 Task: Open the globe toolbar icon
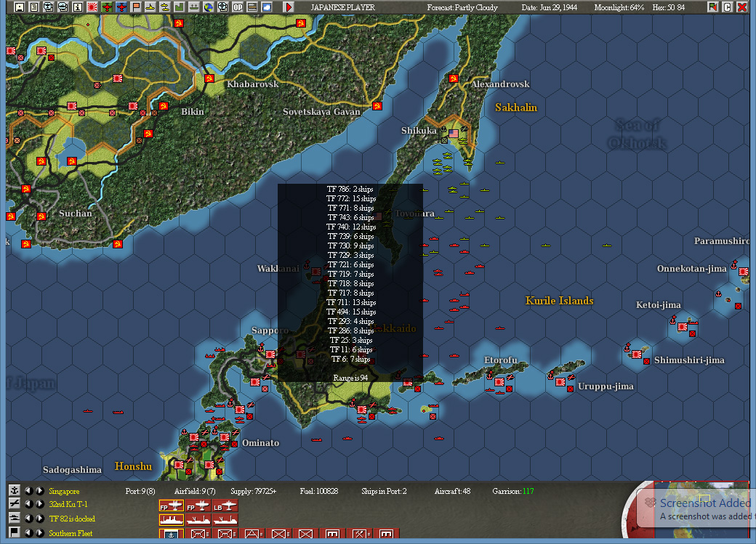pyautogui.click(x=209, y=7)
